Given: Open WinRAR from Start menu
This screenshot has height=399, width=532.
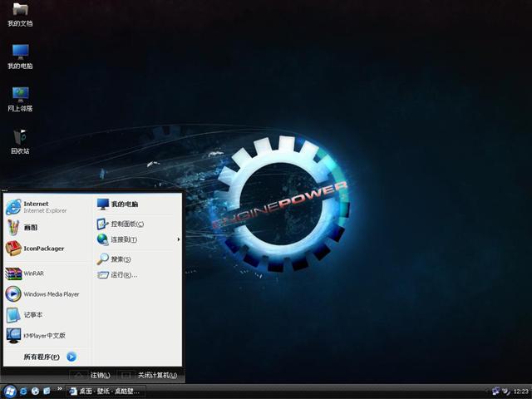Looking at the screenshot, I should (x=47, y=273).
